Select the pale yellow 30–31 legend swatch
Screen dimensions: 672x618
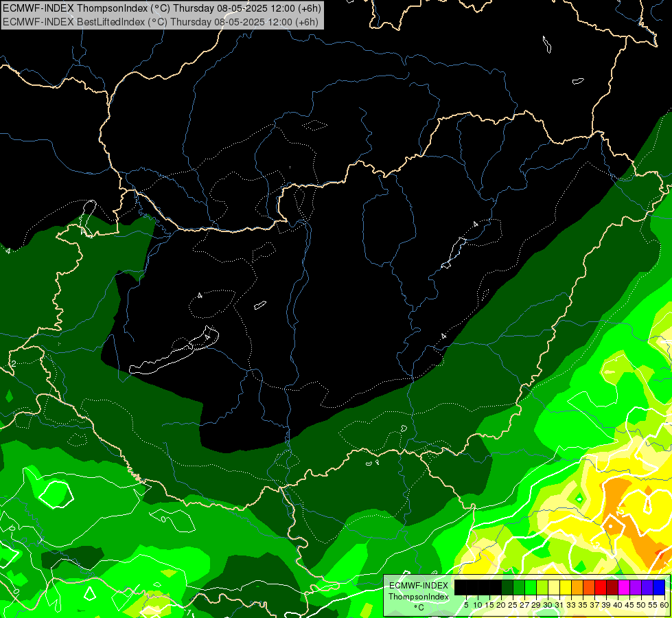pyautogui.click(x=554, y=587)
